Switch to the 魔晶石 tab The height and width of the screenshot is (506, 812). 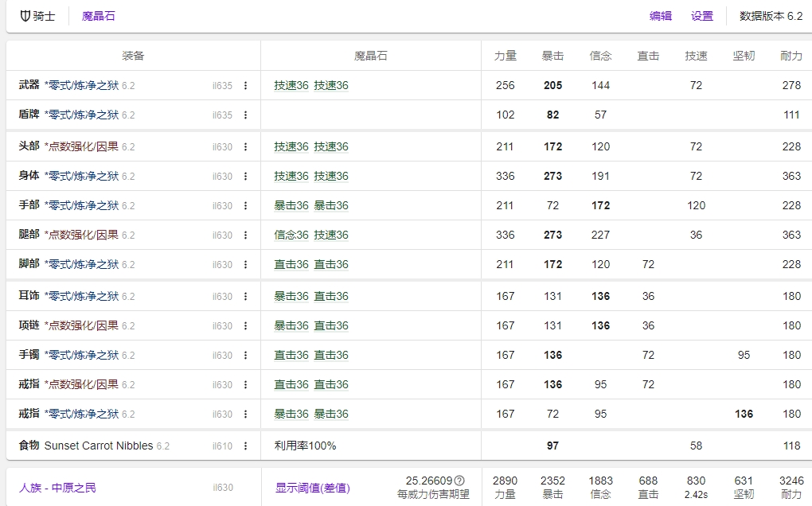coord(99,16)
